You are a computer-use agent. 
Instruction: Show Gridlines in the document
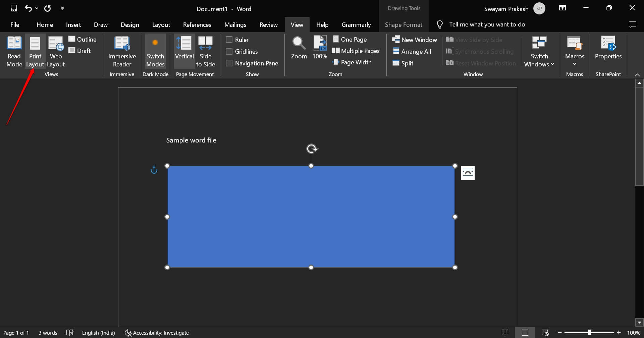click(x=242, y=51)
